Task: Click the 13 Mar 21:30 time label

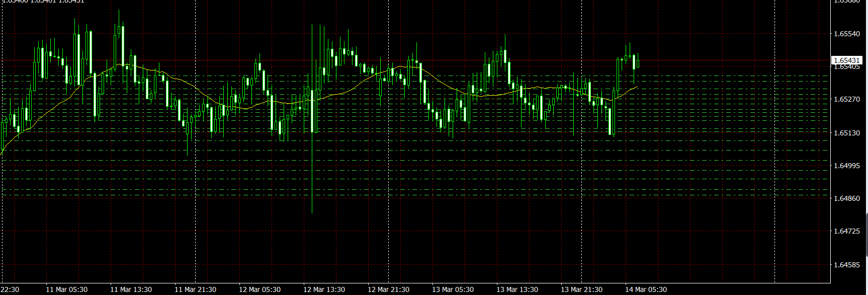Action: (582, 289)
